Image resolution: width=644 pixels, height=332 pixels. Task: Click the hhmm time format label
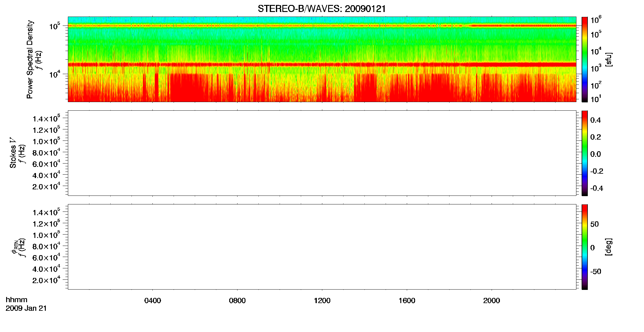tap(17, 300)
